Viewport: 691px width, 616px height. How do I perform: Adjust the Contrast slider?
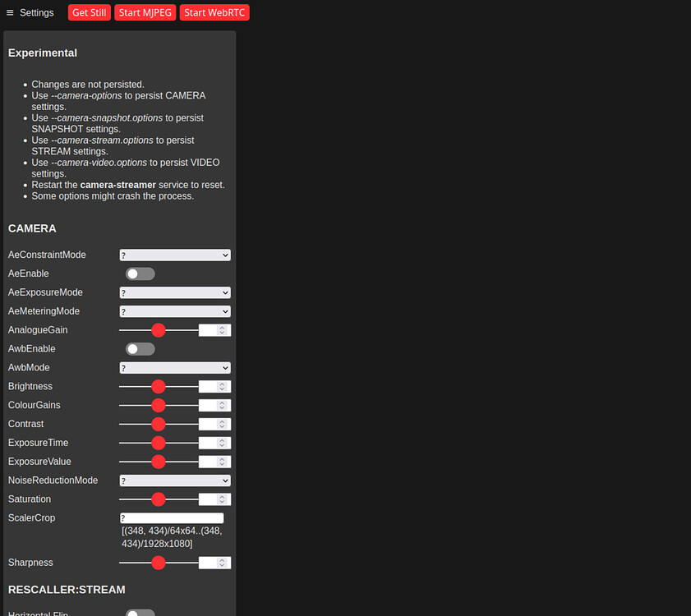(159, 424)
